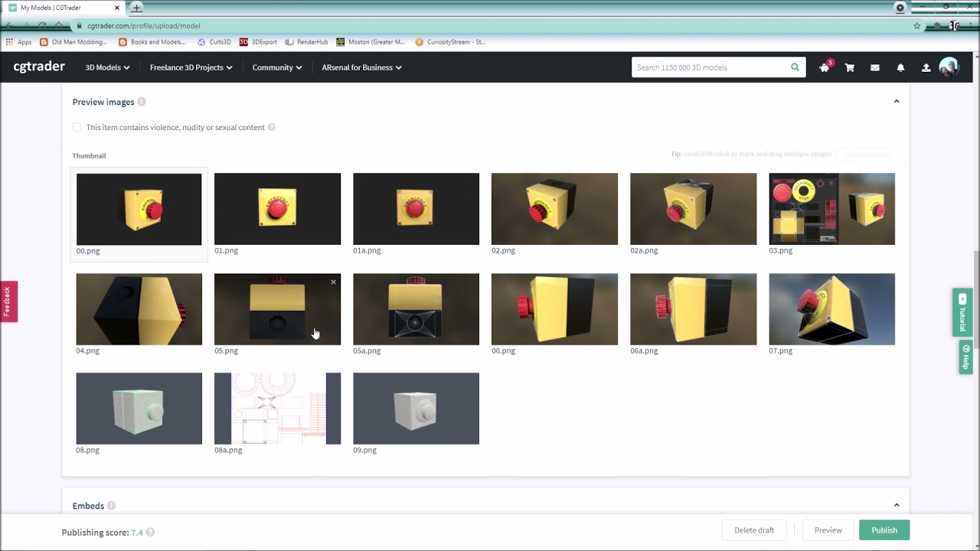
Task: Open a new browser tab
Action: 136,8
